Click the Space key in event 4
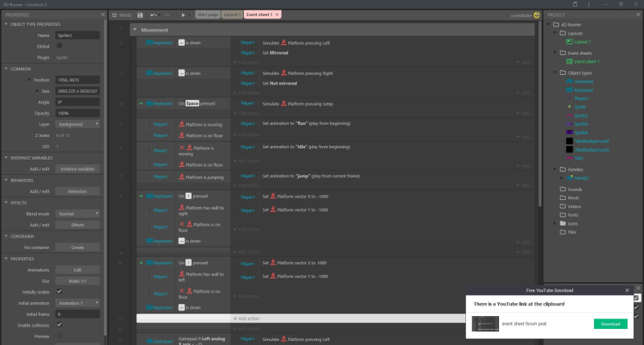644x345 pixels. [x=192, y=104]
